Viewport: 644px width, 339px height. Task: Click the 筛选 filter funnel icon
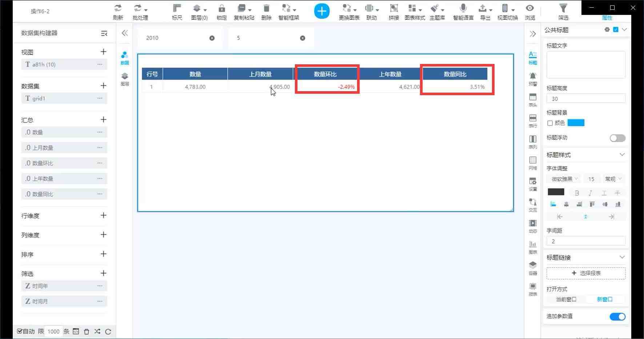click(563, 8)
